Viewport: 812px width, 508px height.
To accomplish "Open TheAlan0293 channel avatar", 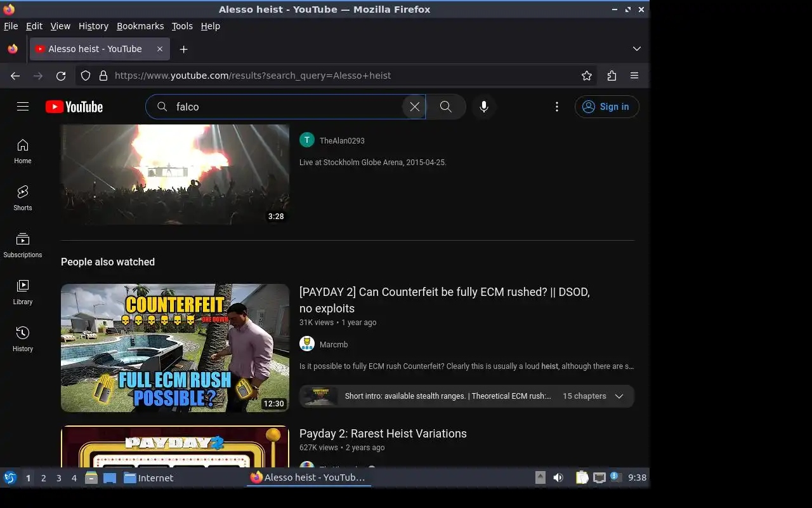I will (x=307, y=140).
